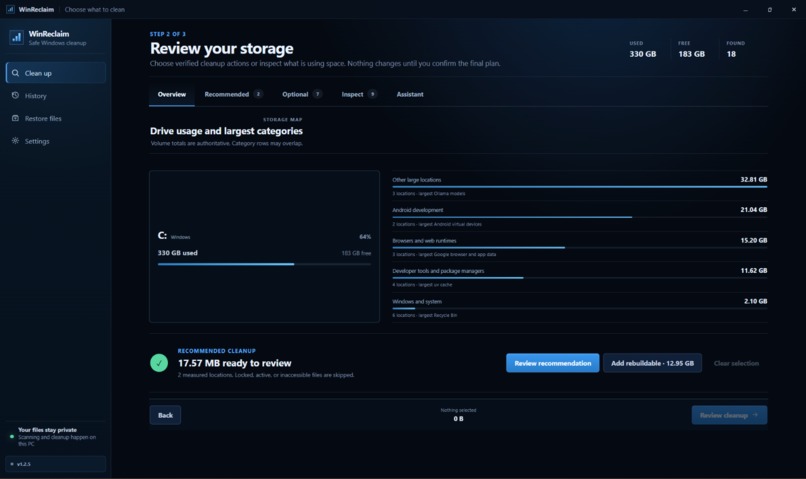806x479 pixels.
Task: Click the Review recommendation button
Action: tap(553, 363)
